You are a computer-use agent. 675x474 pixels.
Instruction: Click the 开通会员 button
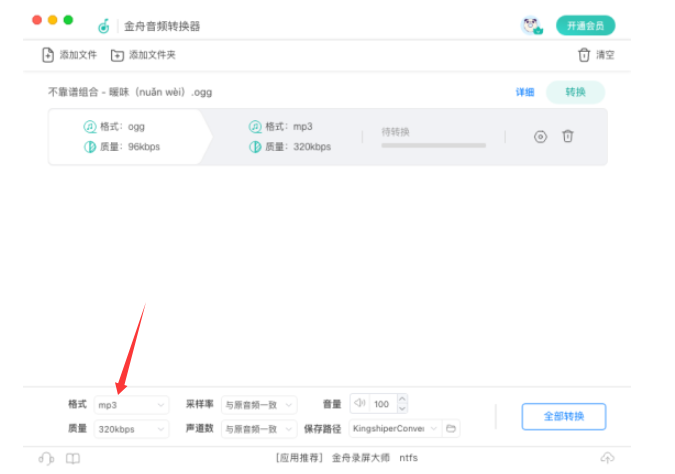(x=585, y=26)
